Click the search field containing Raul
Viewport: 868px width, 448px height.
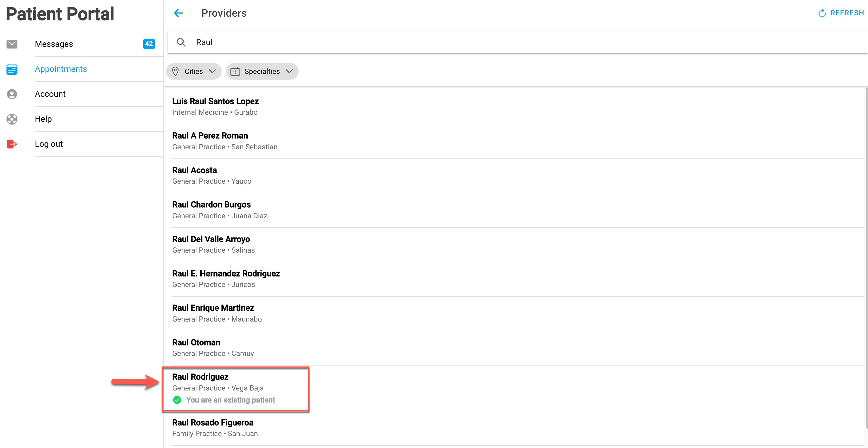pos(404,42)
